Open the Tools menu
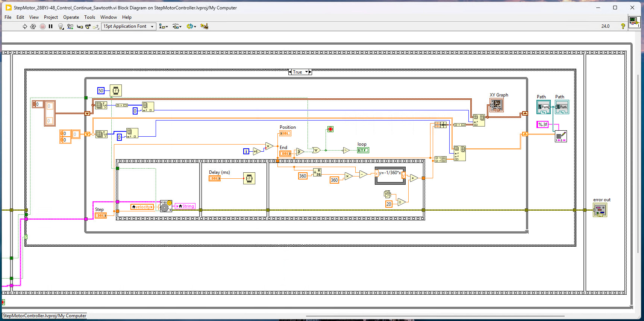Image resolution: width=644 pixels, height=321 pixels. click(x=89, y=17)
